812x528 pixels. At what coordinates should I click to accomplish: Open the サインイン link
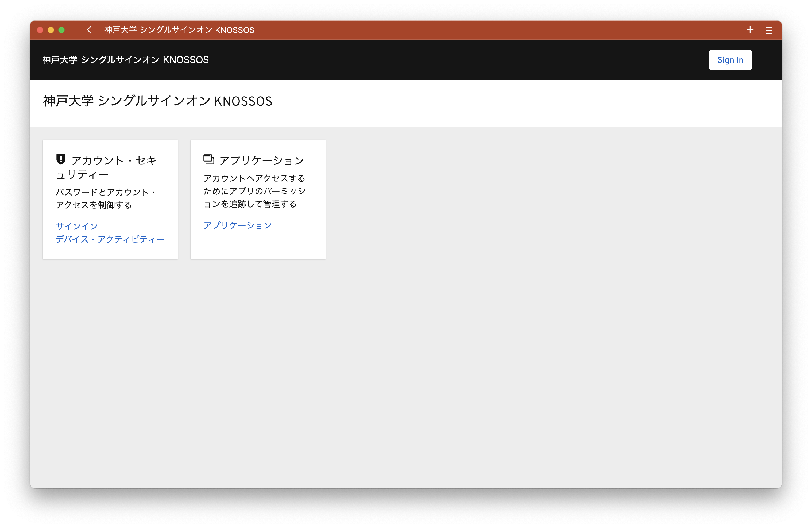pyautogui.click(x=77, y=226)
